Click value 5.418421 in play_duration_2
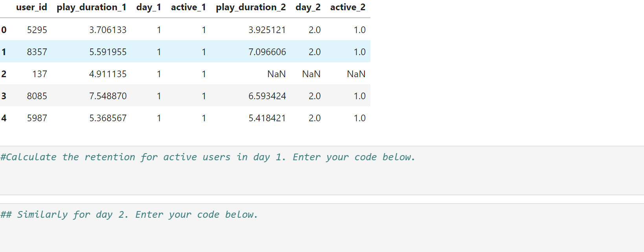This screenshot has width=644, height=252. 267,118
